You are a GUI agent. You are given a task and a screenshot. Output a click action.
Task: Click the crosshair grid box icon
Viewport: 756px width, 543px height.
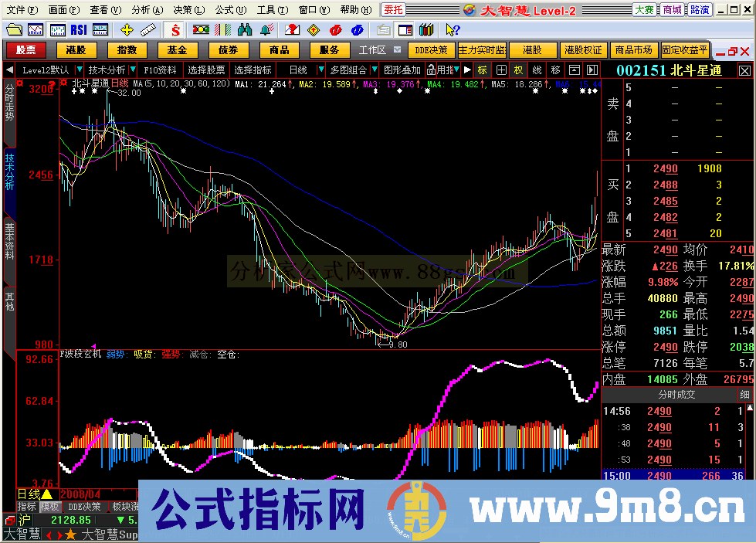(x=501, y=70)
